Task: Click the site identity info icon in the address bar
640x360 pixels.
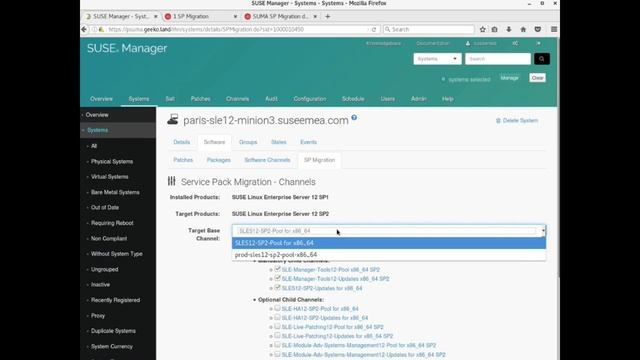Action: click(x=95, y=29)
